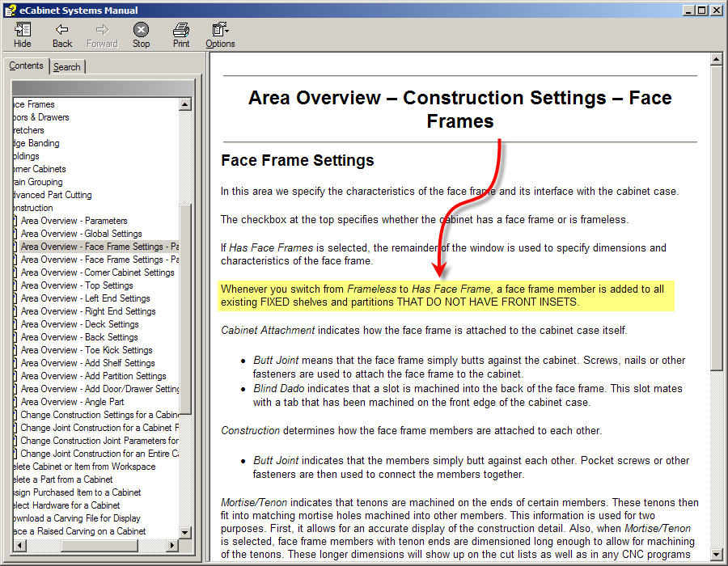The width and height of the screenshot is (728, 566).
Task: Open 'Change Joint Construction for an Entire' topic
Action: point(99,454)
